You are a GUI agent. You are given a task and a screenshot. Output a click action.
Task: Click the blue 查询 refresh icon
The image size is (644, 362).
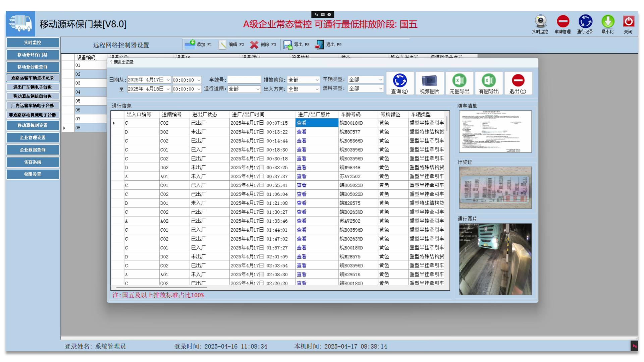[400, 80]
